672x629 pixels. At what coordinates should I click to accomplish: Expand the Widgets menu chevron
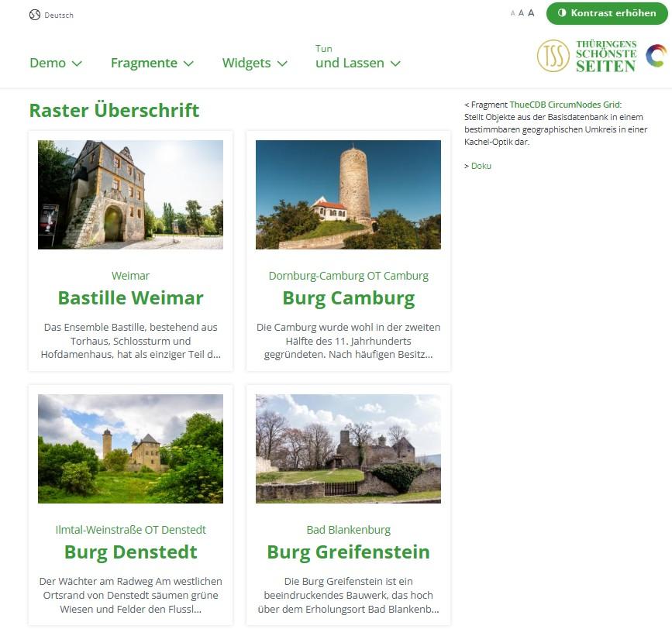(282, 64)
